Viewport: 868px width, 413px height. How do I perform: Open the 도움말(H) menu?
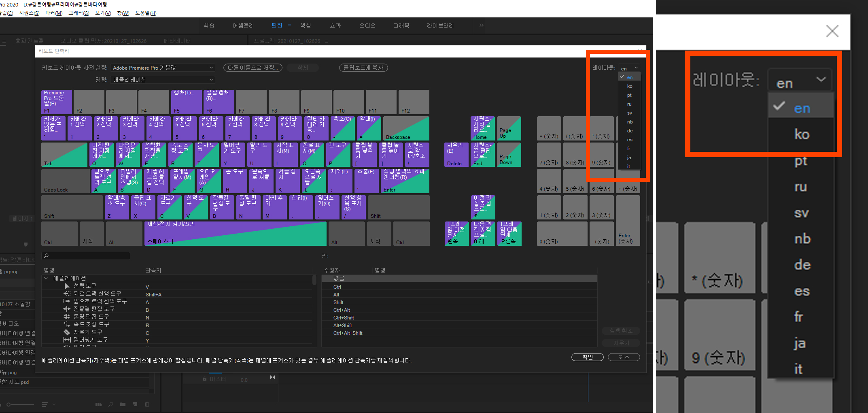point(146,13)
